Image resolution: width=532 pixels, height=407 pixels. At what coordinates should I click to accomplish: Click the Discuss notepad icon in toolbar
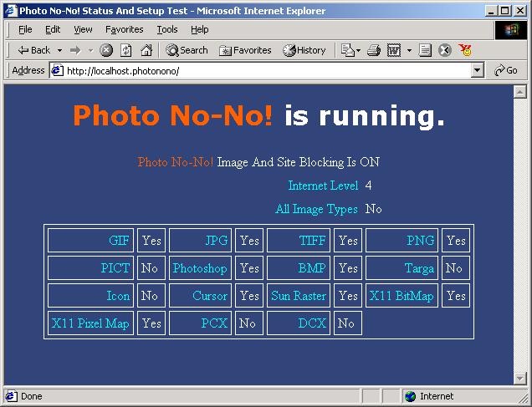(x=425, y=50)
